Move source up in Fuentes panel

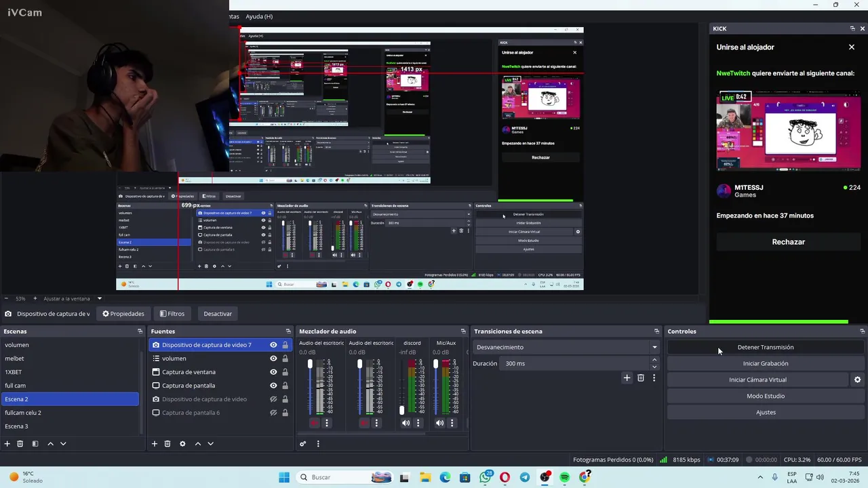pos(198,444)
